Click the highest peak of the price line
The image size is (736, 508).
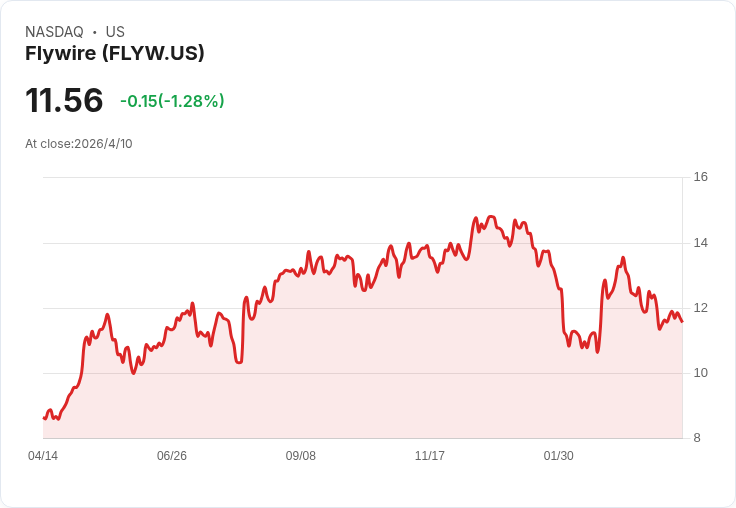490,216
